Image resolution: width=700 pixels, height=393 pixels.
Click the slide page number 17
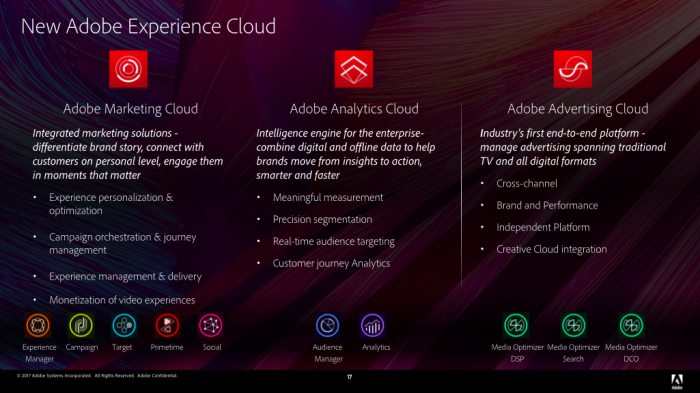tap(350, 377)
